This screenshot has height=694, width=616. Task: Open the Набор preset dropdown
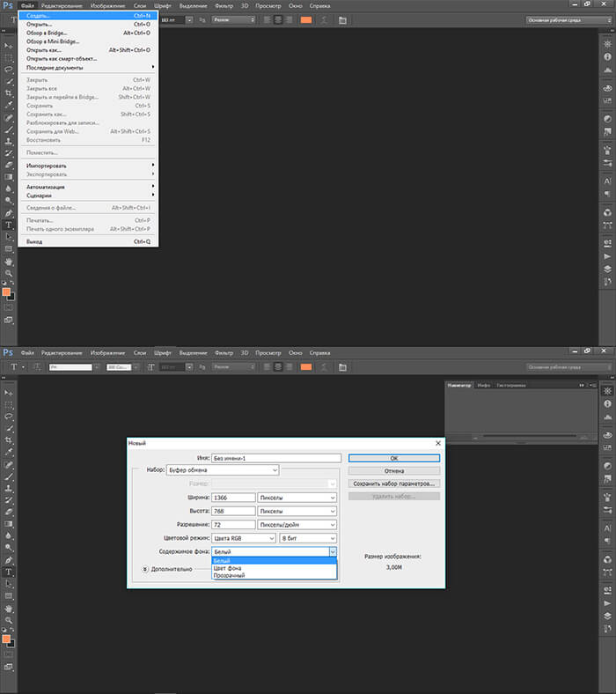(235, 470)
